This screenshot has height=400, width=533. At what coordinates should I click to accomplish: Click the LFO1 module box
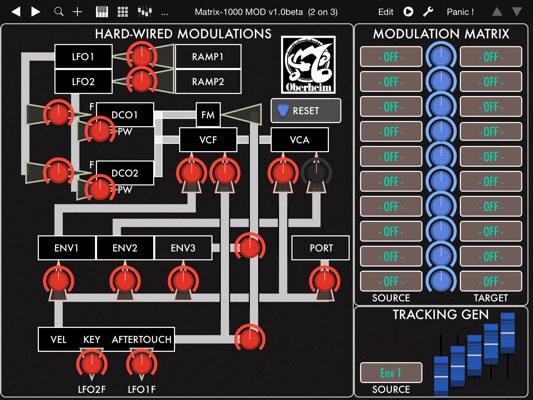pyautogui.click(x=83, y=56)
